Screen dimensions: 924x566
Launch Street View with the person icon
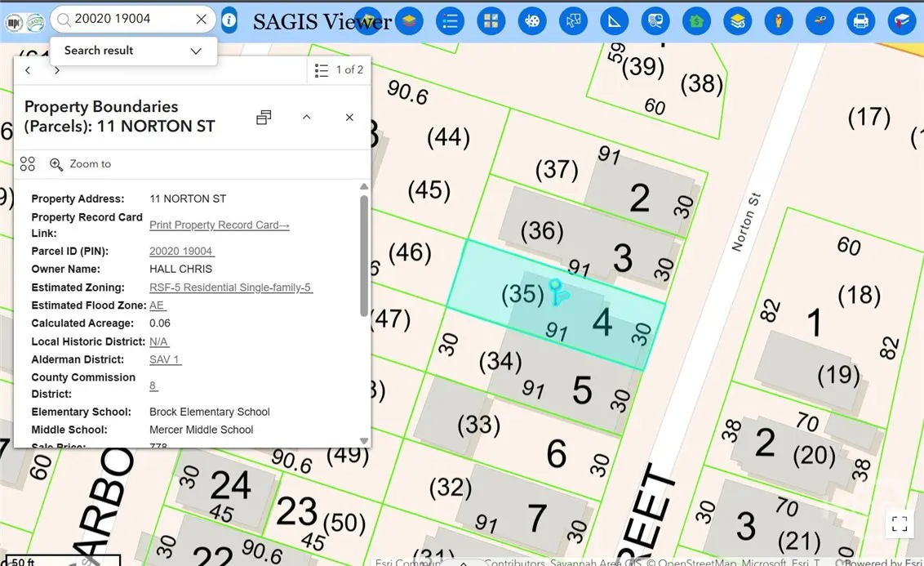778,20
